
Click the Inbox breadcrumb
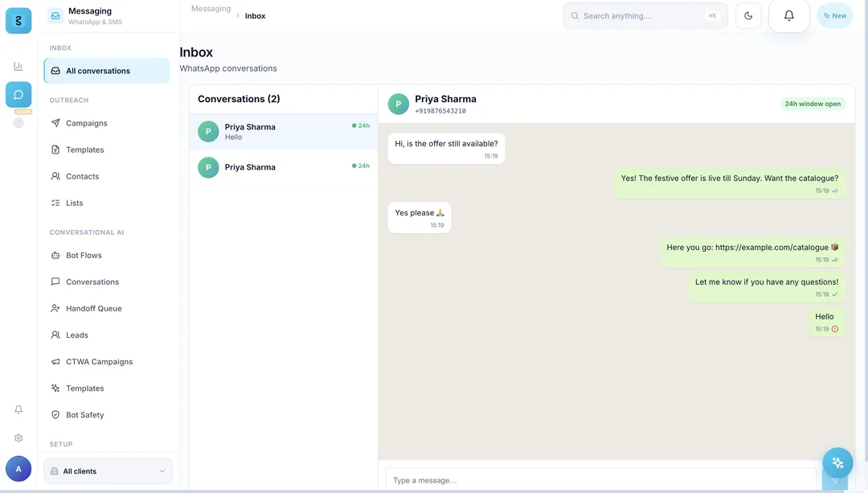tap(256, 16)
